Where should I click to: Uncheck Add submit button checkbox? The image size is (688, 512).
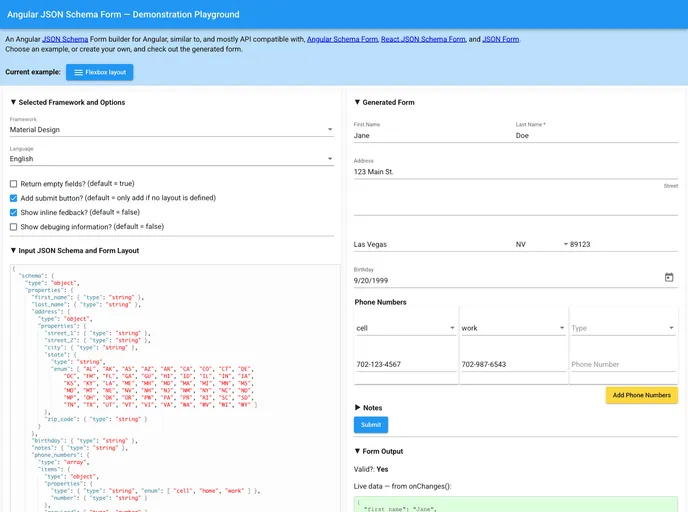pyautogui.click(x=14, y=198)
